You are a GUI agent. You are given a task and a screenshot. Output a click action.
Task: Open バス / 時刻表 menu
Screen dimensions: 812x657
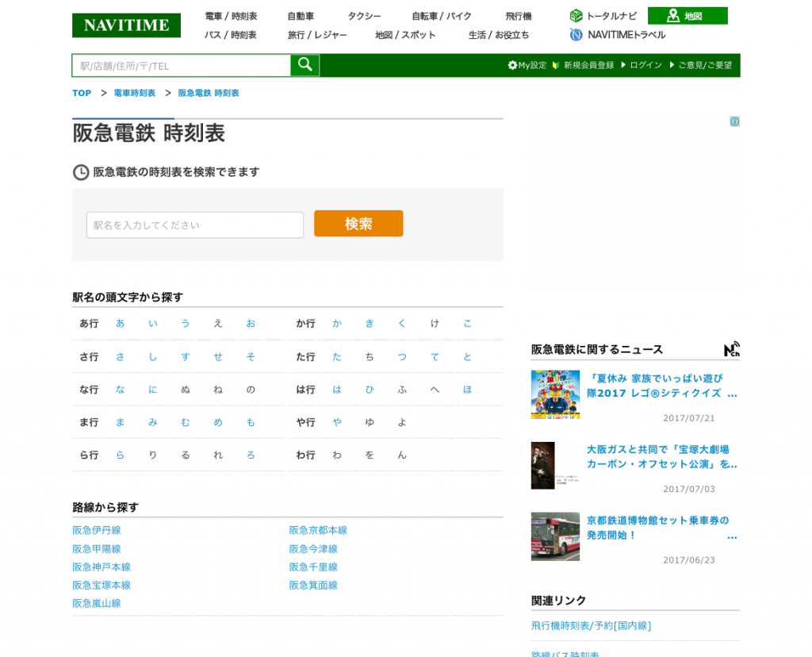point(231,35)
